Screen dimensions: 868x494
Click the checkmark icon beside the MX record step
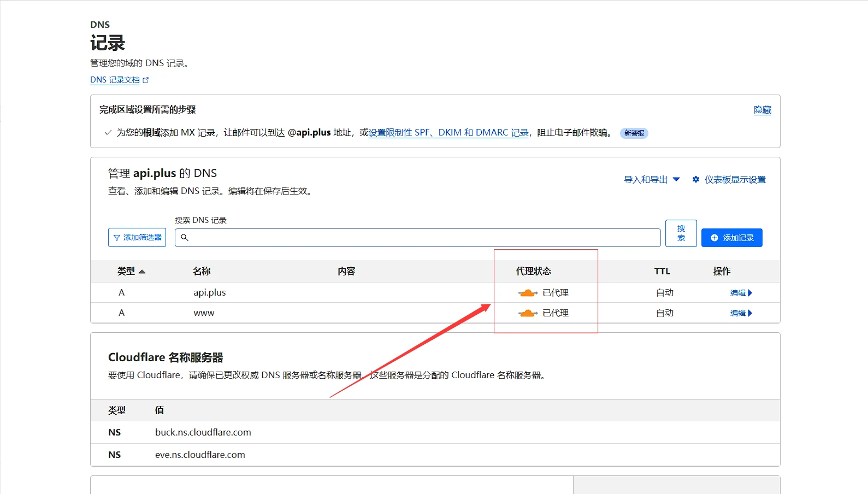tap(108, 132)
